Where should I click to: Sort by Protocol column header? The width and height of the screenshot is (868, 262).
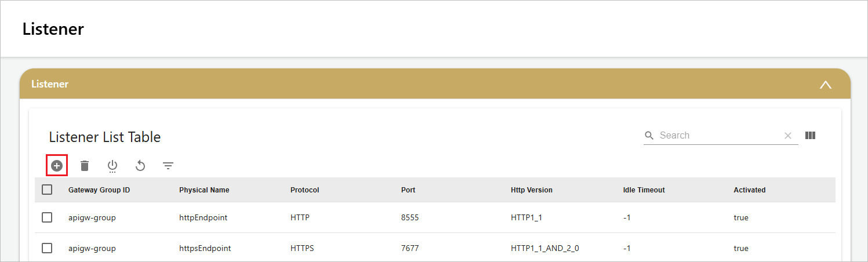coord(305,190)
